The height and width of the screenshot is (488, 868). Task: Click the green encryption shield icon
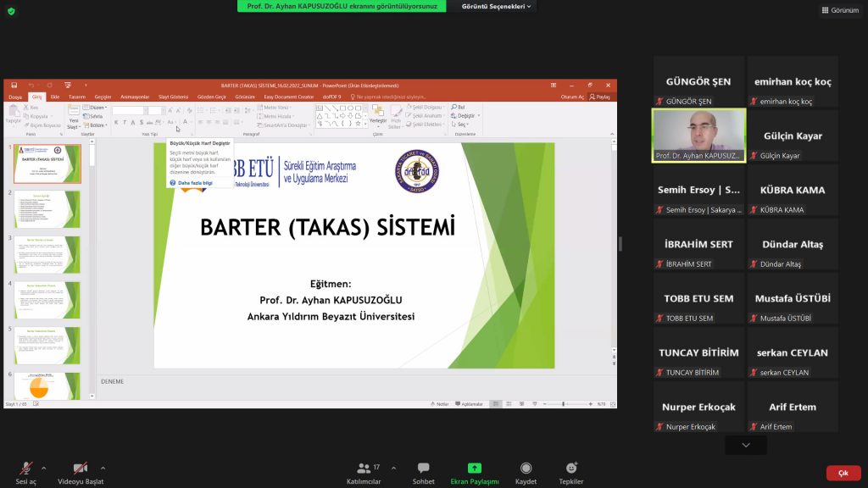[x=11, y=11]
